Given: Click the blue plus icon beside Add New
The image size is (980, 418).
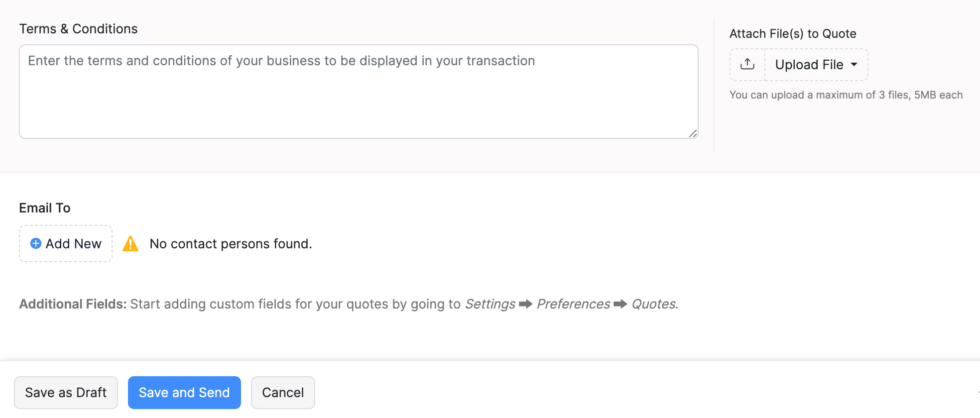Looking at the screenshot, I should [36, 243].
